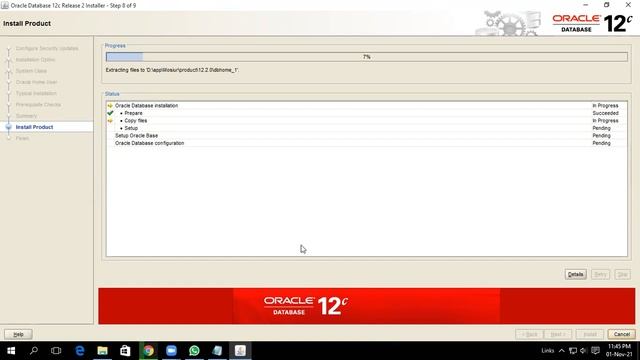Image resolution: width=640 pixels, height=360 pixels.
Task: Launch Microsoft Edge from the taskbar
Action: (x=80, y=351)
